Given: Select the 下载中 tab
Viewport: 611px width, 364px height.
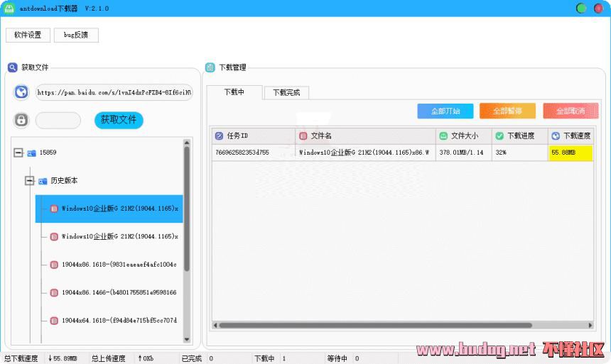Looking at the screenshot, I should (234, 92).
